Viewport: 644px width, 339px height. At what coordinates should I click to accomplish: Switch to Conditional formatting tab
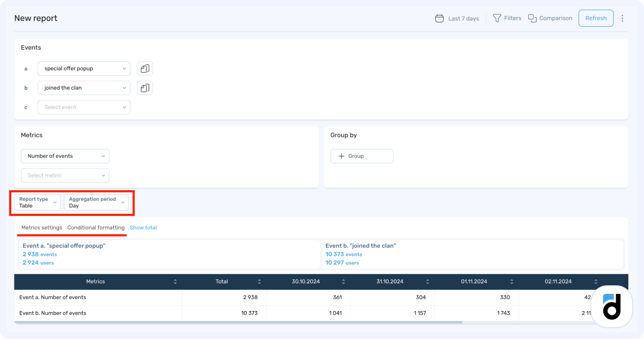pos(96,228)
